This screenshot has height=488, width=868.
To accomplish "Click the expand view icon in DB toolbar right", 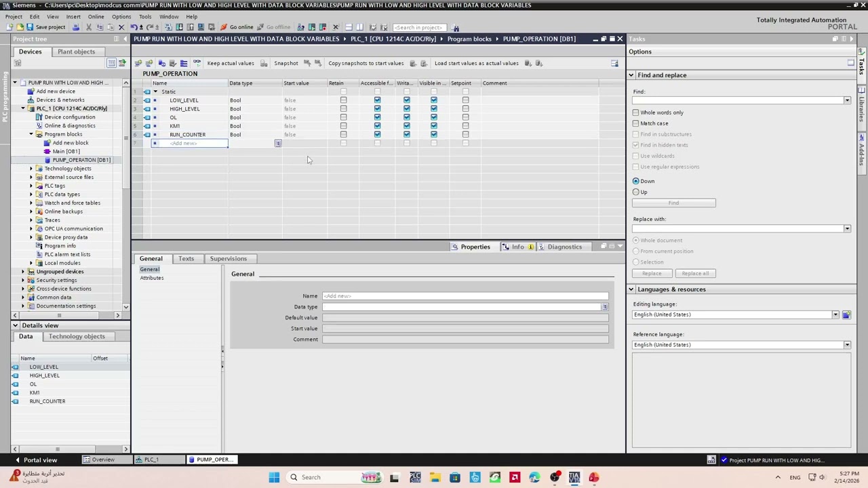I will pos(614,63).
